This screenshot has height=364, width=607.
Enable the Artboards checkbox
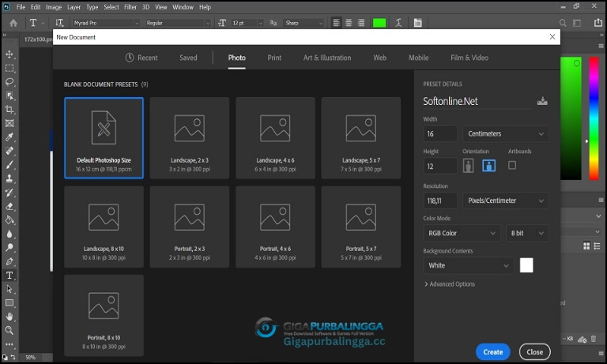(512, 166)
